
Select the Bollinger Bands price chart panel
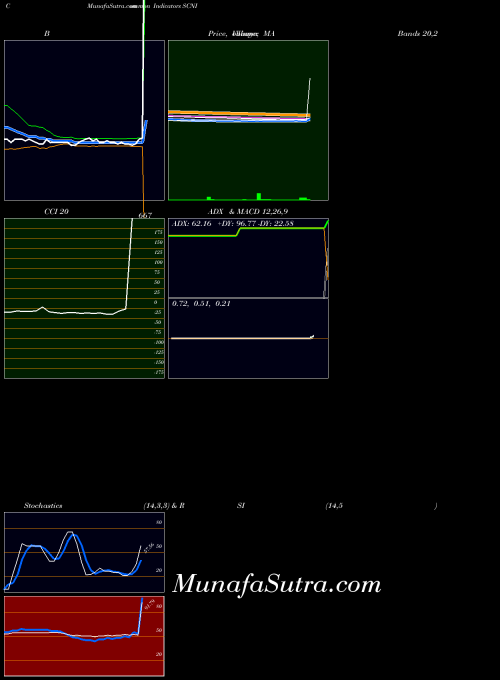[x=84, y=120]
